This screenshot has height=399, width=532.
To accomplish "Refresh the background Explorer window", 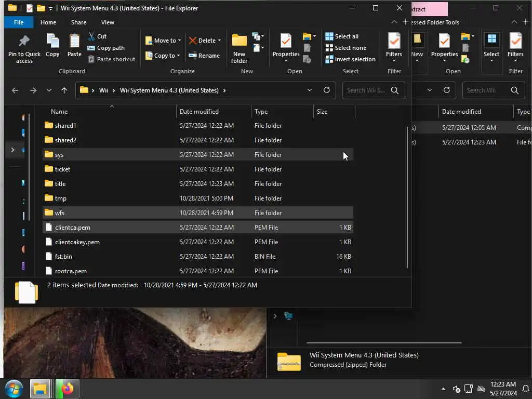I will click(x=447, y=90).
